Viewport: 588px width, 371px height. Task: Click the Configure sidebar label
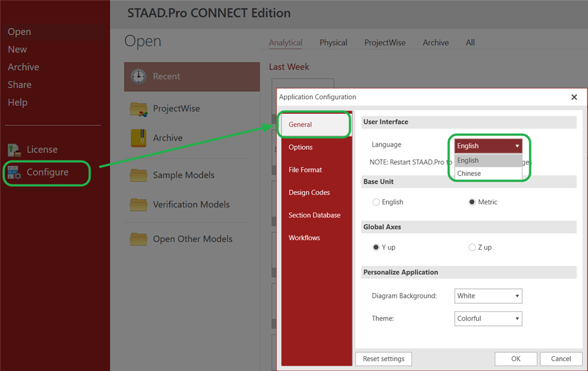[x=48, y=172]
